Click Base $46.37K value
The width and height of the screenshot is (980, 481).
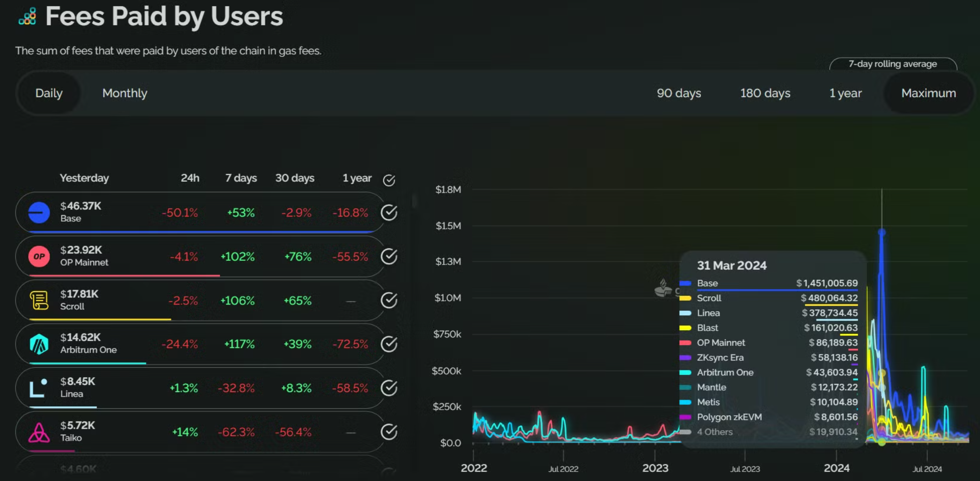[81, 206]
